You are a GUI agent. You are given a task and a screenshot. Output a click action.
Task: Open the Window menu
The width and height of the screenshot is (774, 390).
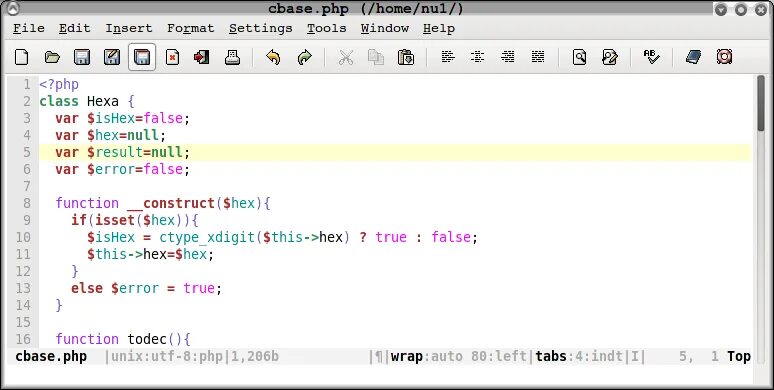(385, 29)
